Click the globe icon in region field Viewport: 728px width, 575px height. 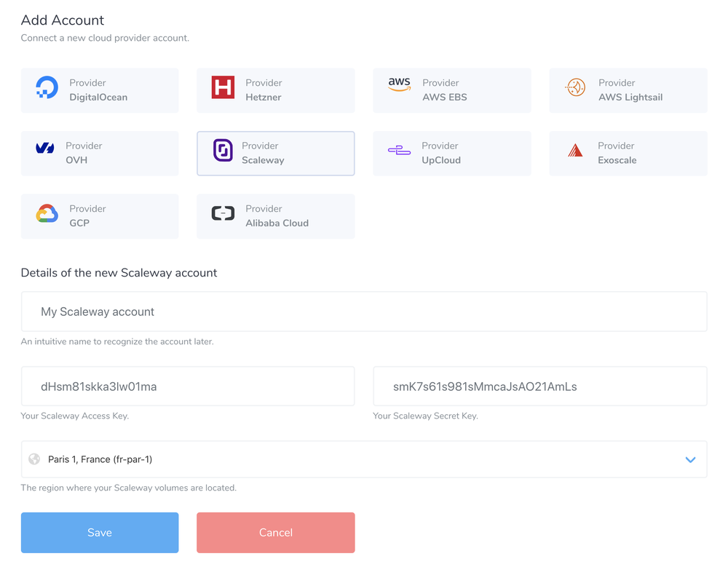[34, 459]
